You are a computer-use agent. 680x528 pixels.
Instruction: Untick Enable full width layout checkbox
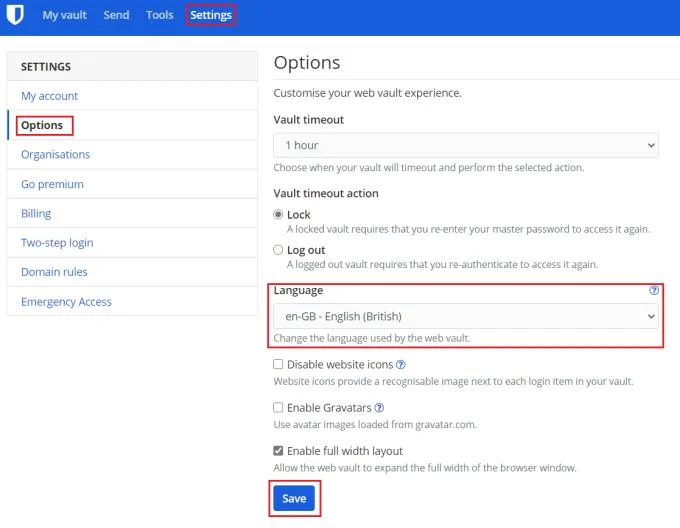pos(278,451)
